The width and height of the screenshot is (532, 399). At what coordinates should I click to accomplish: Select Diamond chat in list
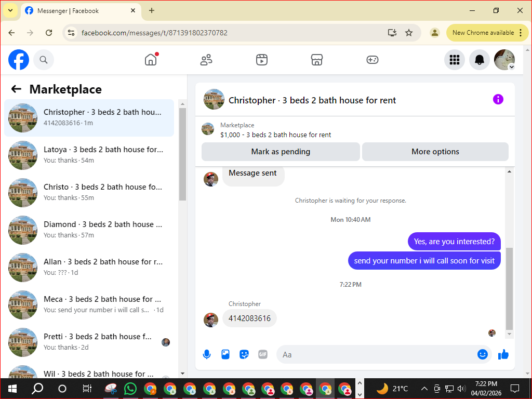click(x=89, y=230)
